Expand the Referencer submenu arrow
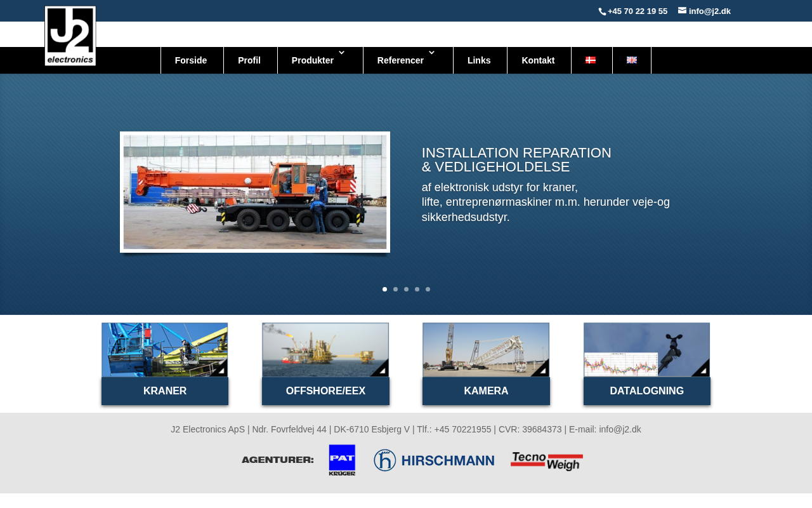Screen dimensions: 812x508 click(x=431, y=53)
